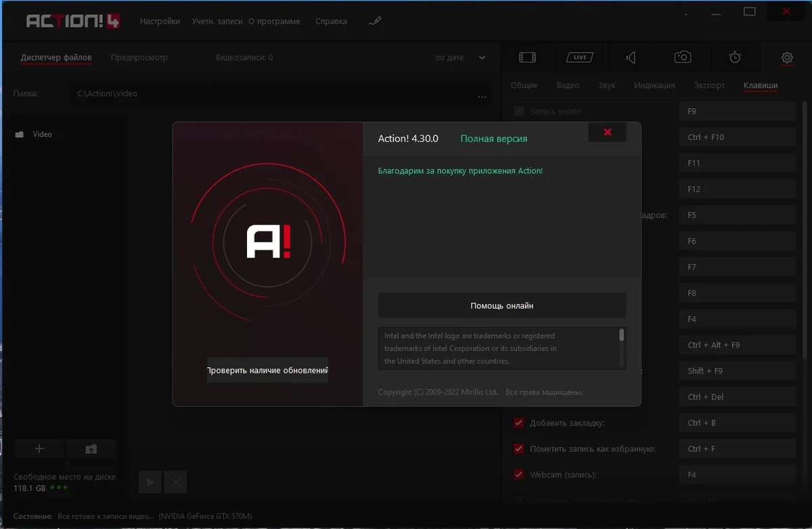Open the Настройки menu

(x=160, y=21)
